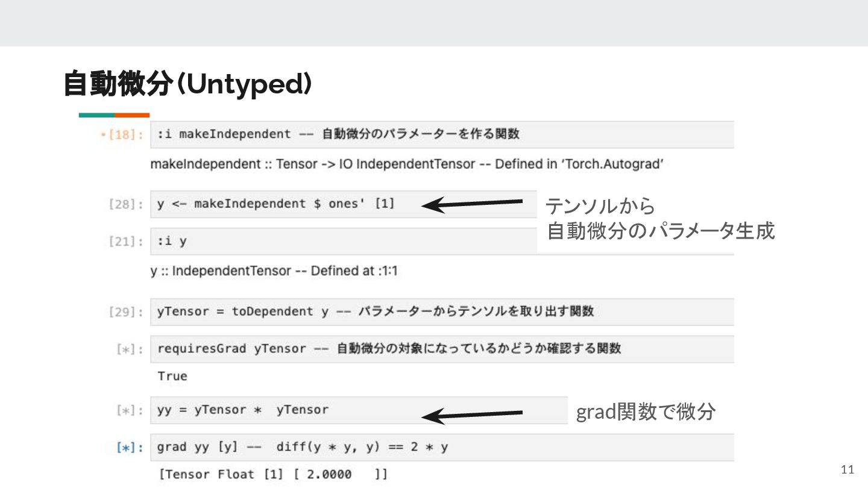The width and height of the screenshot is (868, 488).
Task: Click the slide title '自動微分(Untyped)'
Action: [x=187, y=84]
